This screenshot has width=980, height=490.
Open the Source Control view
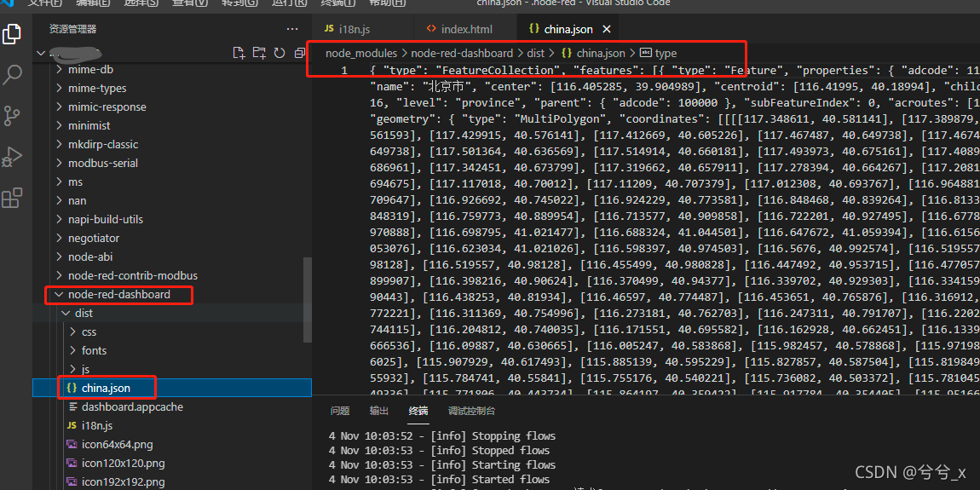click(12, 116)
